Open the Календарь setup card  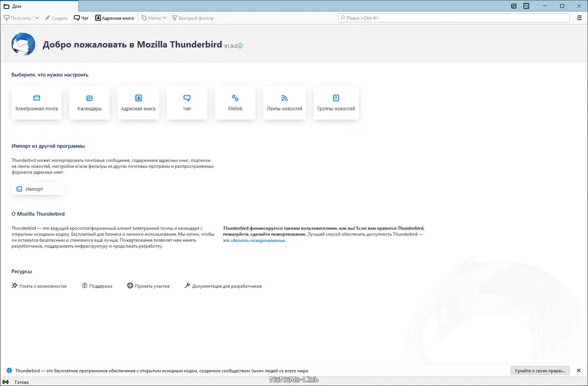89,103
